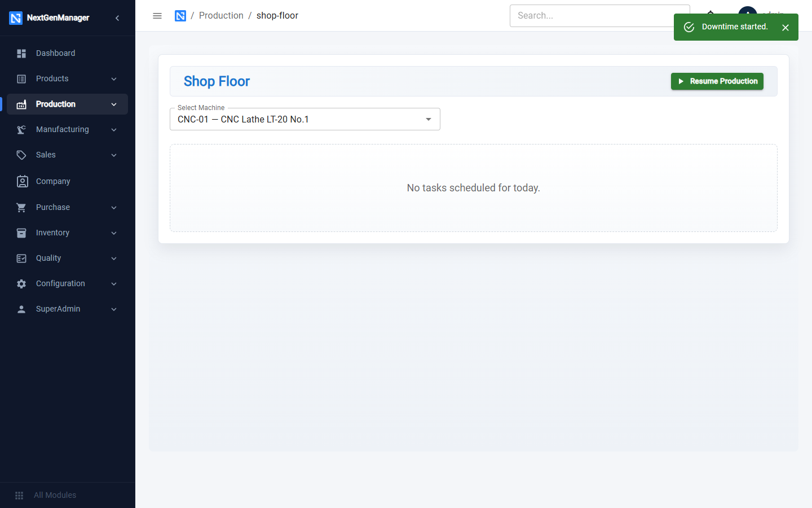Collapse the Production submenu chevron
812x508 pixels.
[114, 104]
